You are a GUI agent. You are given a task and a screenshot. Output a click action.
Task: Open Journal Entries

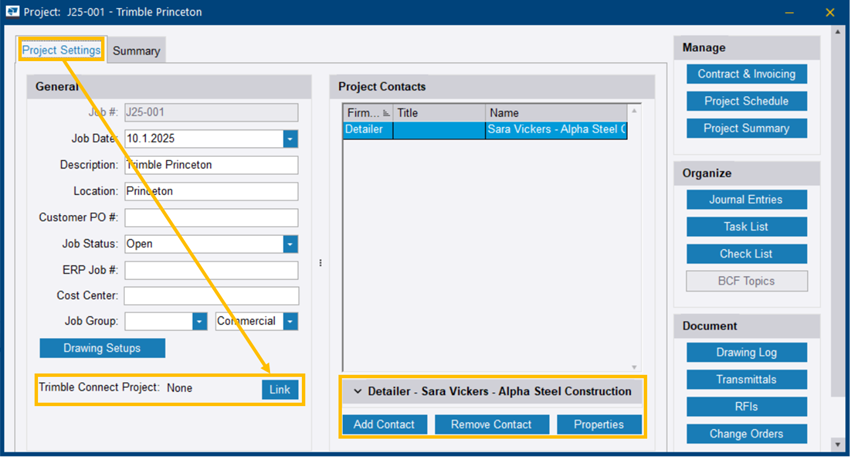[746, 199]
